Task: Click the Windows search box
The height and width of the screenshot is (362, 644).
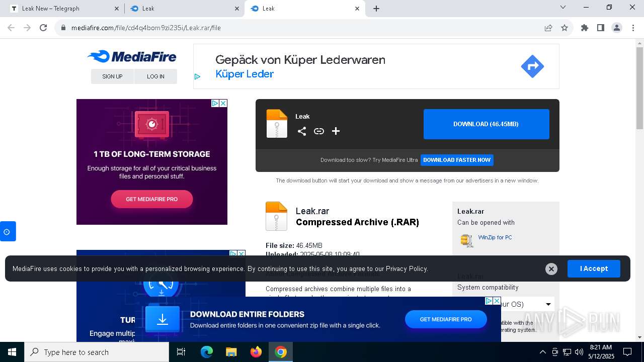Action: coord(97,352)
